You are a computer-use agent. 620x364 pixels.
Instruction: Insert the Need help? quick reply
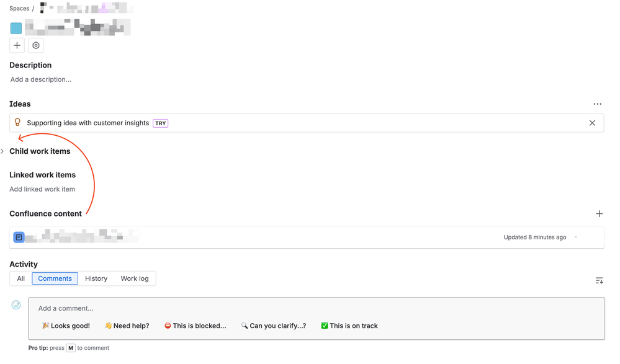click(x=127, y=326)
